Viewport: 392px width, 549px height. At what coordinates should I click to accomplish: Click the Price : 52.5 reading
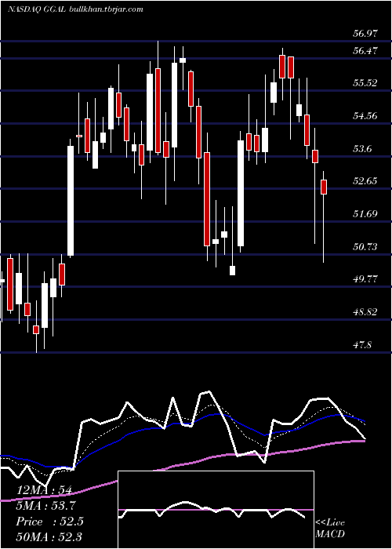(x=49, y=522)
